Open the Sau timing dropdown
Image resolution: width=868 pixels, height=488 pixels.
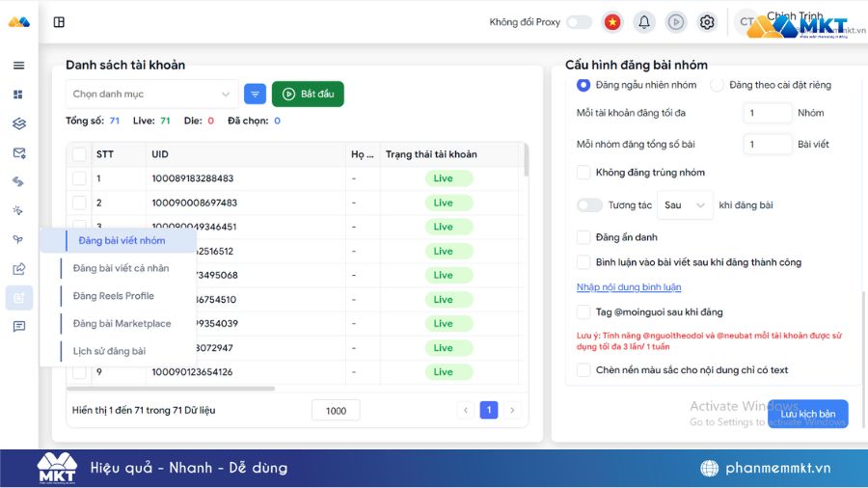click(x=685, y=205)
